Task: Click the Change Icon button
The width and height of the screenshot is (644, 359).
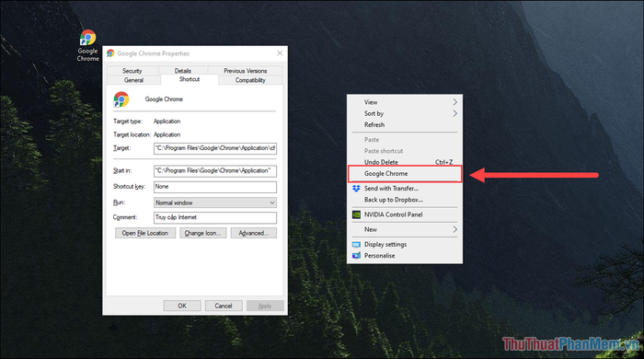Action: [203, 233]
